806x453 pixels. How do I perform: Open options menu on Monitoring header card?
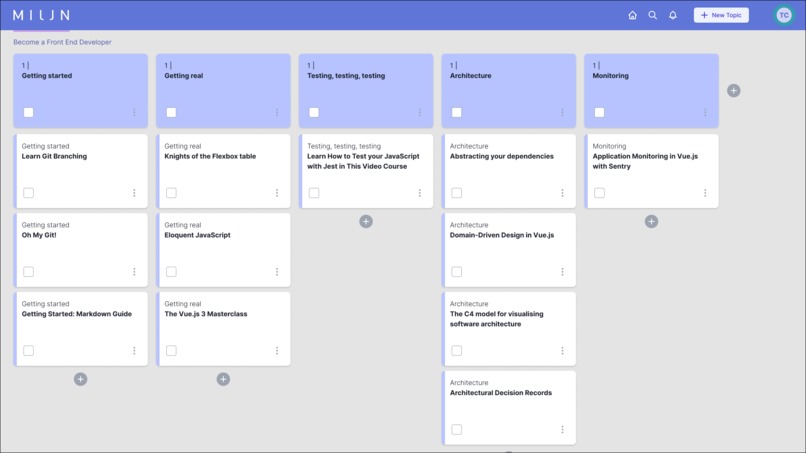pos(705,112)
